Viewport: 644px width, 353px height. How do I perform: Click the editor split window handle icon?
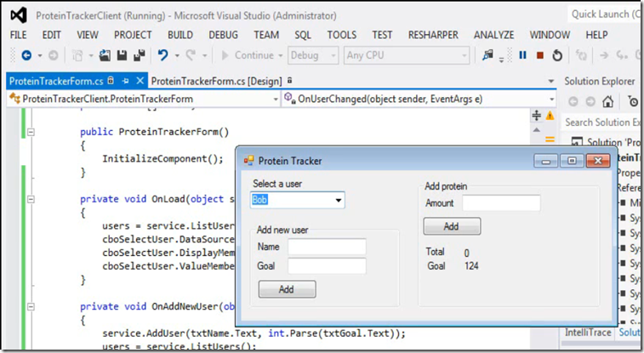pos(537,116)
